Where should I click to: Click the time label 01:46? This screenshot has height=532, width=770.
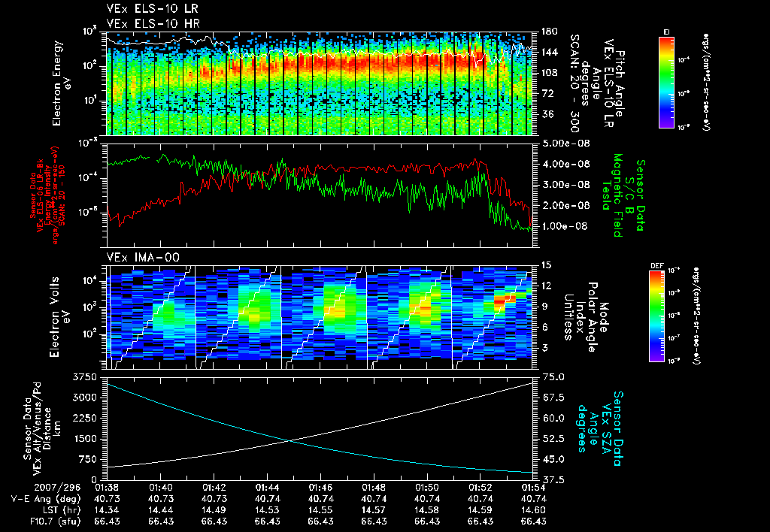pos(320,488)
